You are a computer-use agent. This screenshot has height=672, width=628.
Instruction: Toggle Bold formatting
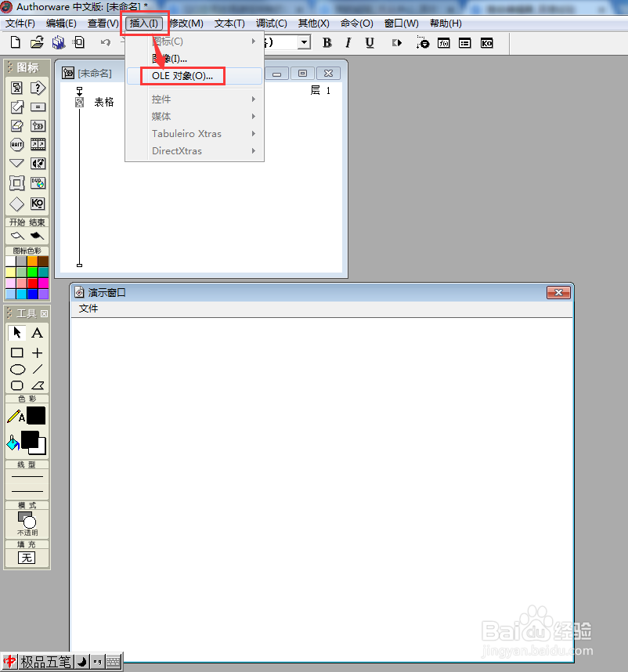coord(327,42)
